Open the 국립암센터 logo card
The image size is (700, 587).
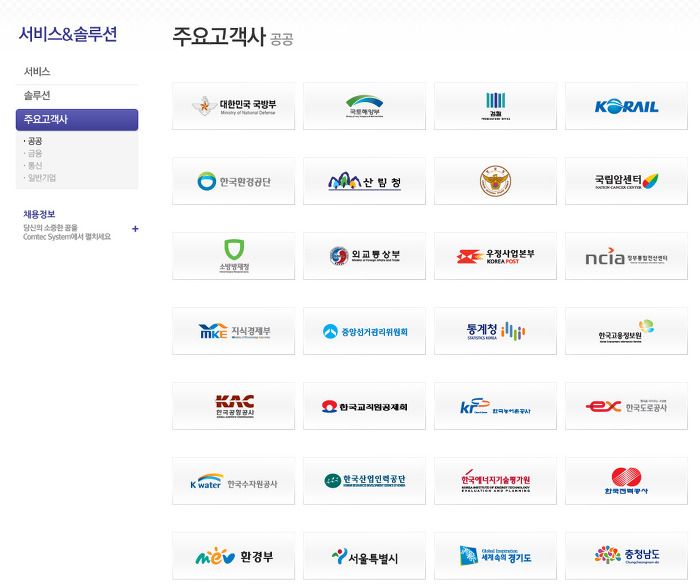click(626, 181)
